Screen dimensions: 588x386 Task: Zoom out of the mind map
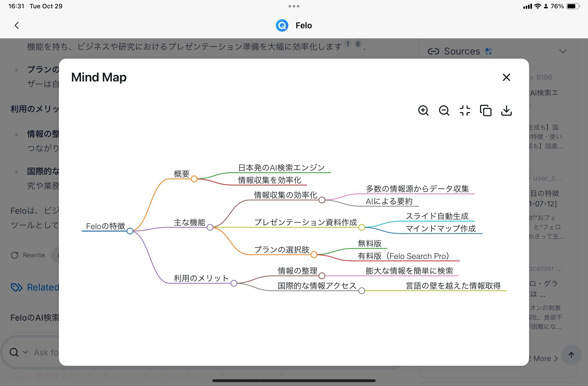click(444, 111)
